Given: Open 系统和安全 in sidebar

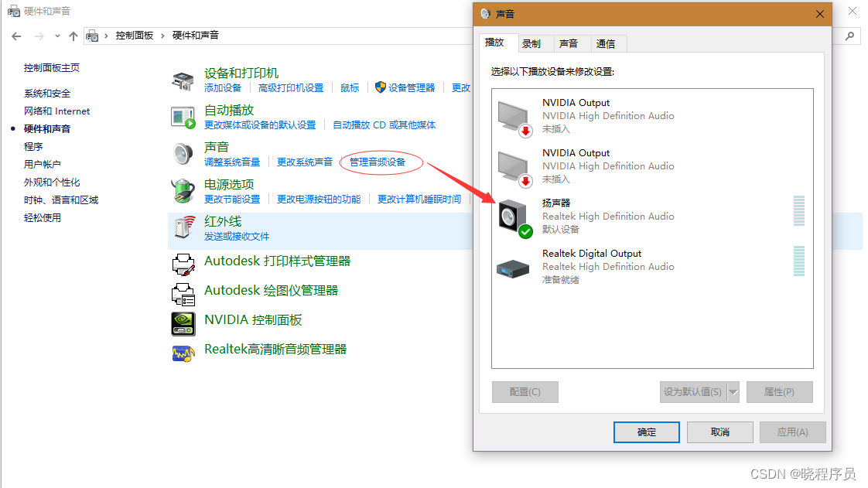Looking at the screenshot, I should pyautogui.click(x=47, y=94).
